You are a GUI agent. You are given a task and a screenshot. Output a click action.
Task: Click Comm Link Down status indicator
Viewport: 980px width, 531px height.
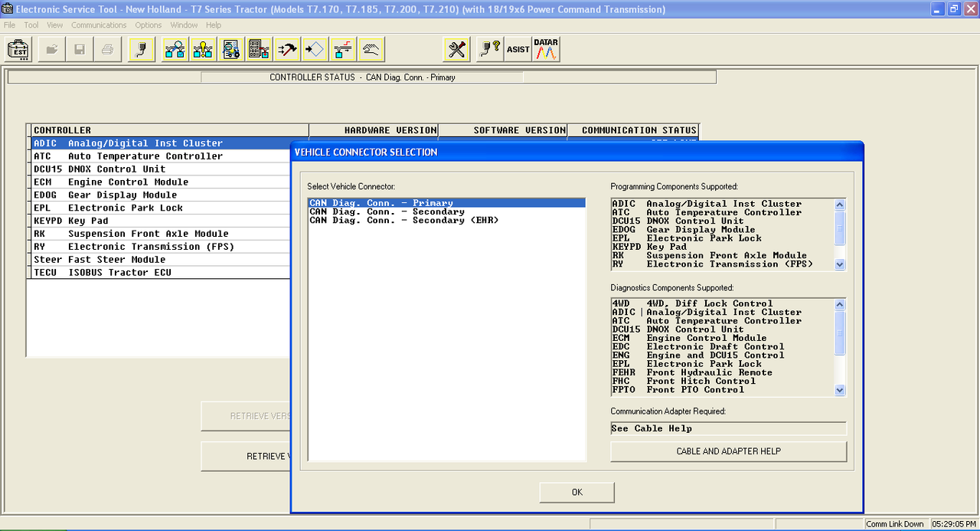tap(895, 524)
